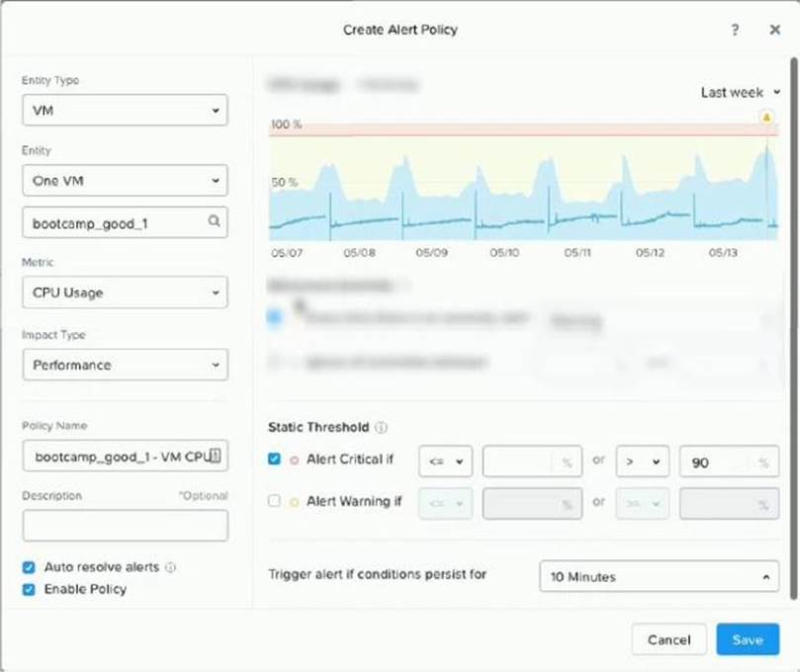Click the Static Threshold info icon
Viewport: 800px width, 672px height.
click(382, 428)
